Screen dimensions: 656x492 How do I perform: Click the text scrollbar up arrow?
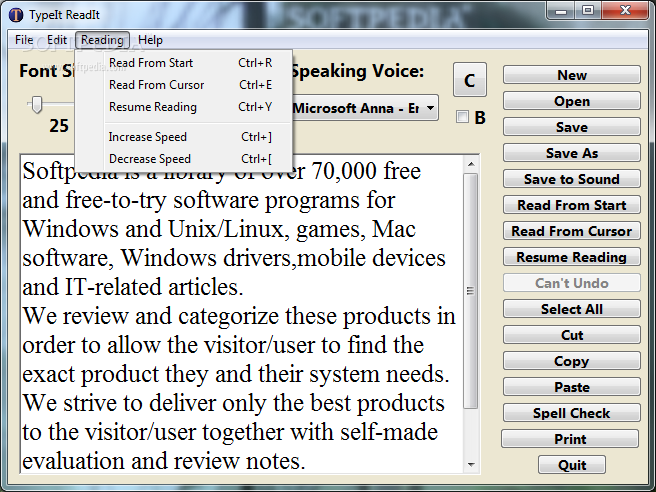tap(471, 164)
